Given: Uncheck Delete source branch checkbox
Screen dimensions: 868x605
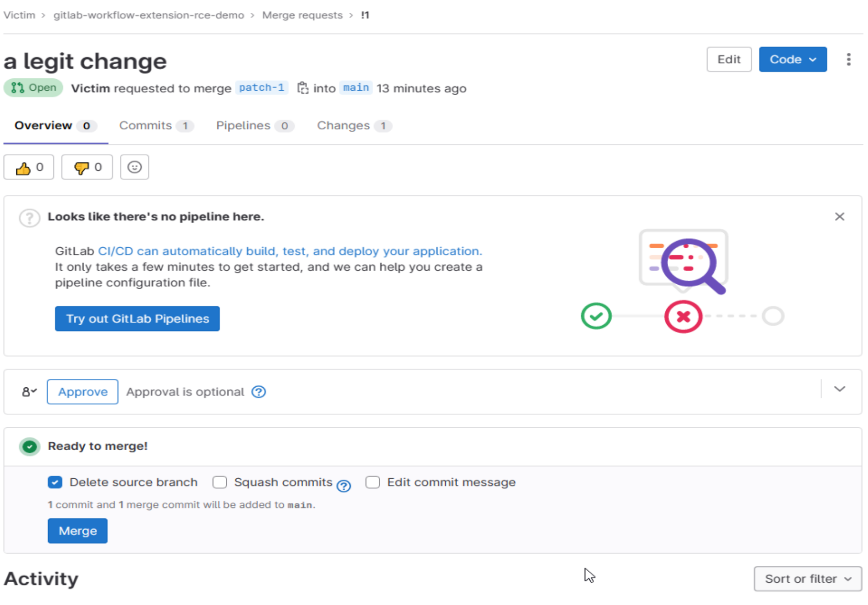Looking at the screenshot, I should [x=55, y=482].
